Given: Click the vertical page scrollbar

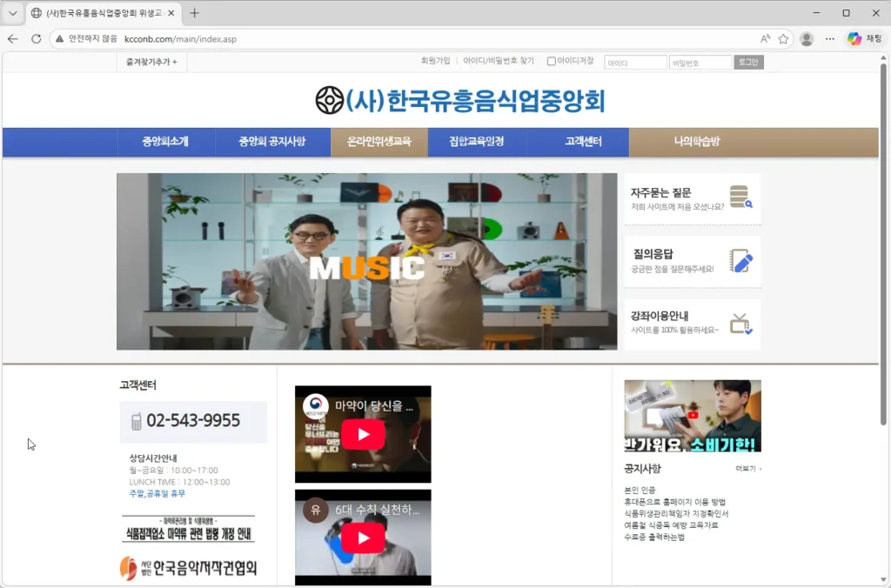Looking at the screenshot, I should (x=884, y=261).
